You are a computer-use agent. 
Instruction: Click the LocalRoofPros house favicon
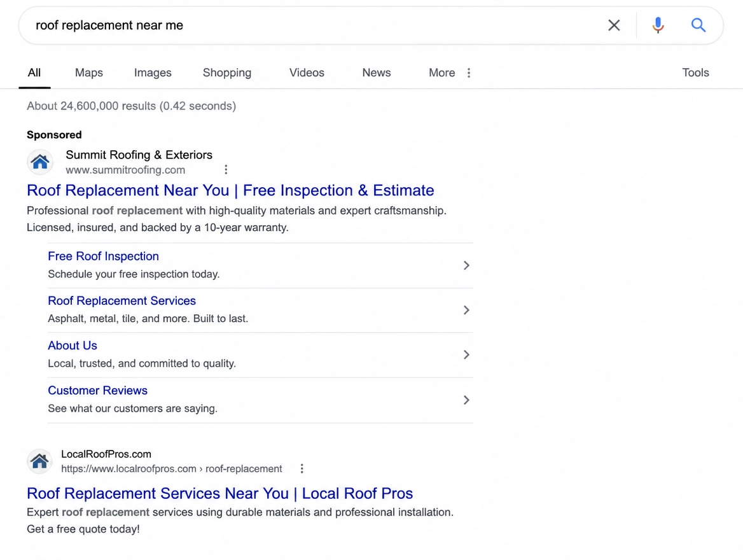coord(40,461)
